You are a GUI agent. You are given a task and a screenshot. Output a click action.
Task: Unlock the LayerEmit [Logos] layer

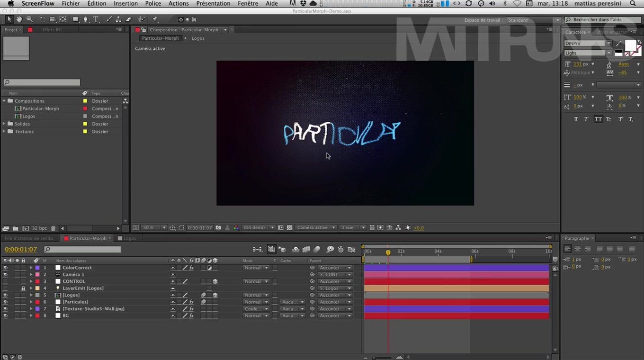point(23,288)
